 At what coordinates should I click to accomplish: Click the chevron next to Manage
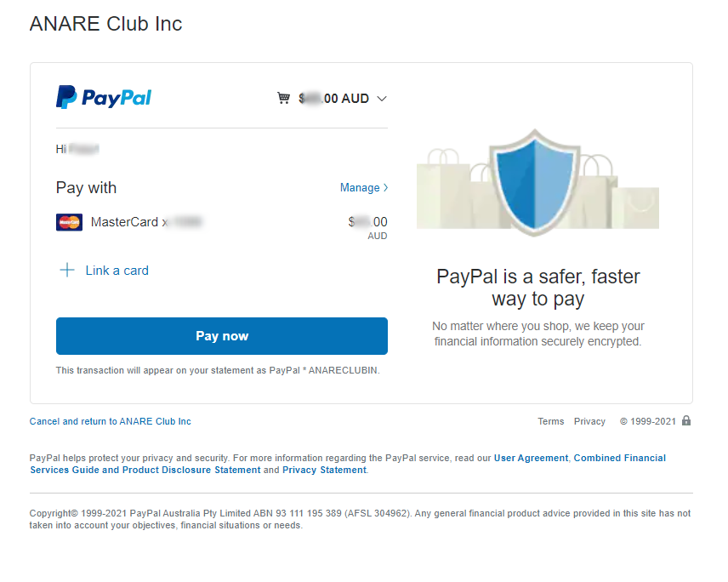tap(386, 188)
